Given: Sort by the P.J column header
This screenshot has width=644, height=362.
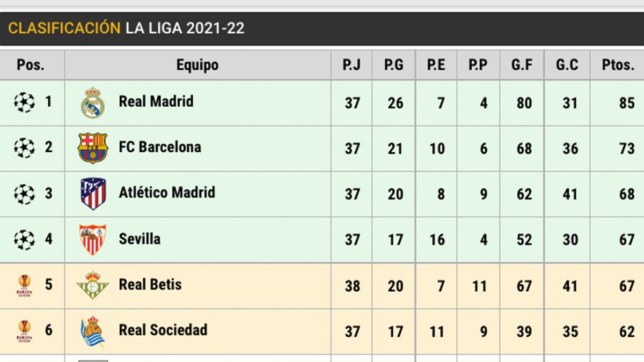Looking at the screenshot, I should click(352, 65).
